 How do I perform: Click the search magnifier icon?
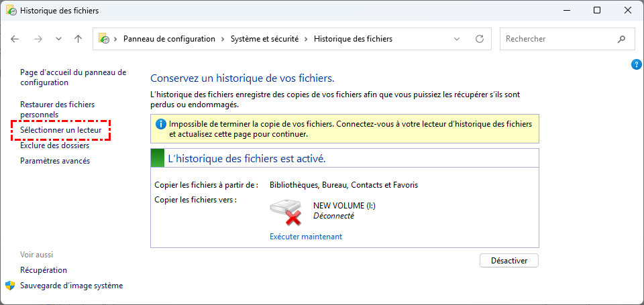coord(621,39)
